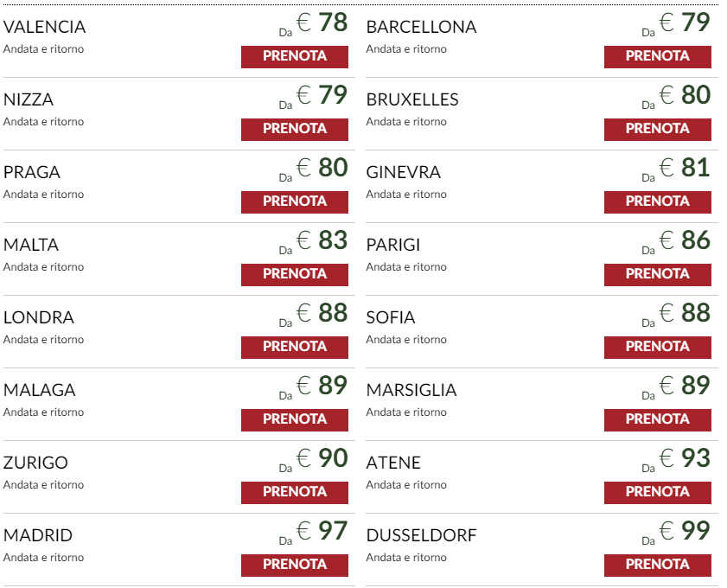The width and height of the screenshot is (727, 588).
Task: Click PRENOTA for the Londra flight
Action: pos(295,347)
